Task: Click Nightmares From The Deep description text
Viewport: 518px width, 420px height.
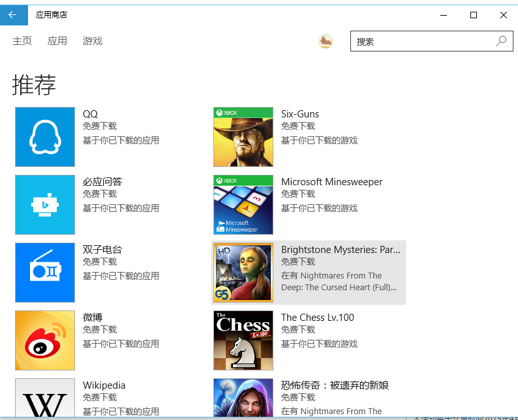Action: (x=339, y=281)
